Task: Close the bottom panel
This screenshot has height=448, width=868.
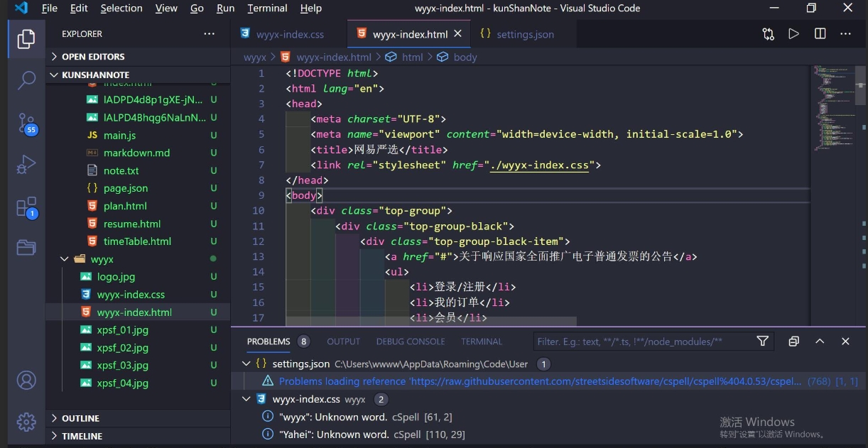Action: [x=845, y=342]
